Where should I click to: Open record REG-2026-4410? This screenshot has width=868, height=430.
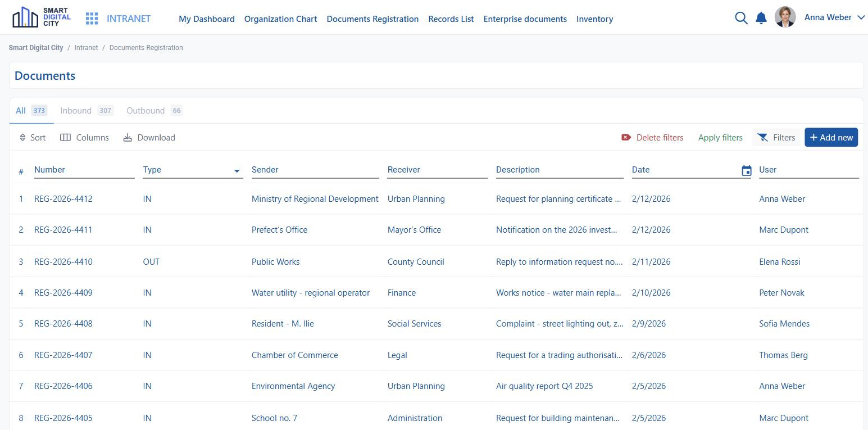pyautogui.click(x=63, y=262)
